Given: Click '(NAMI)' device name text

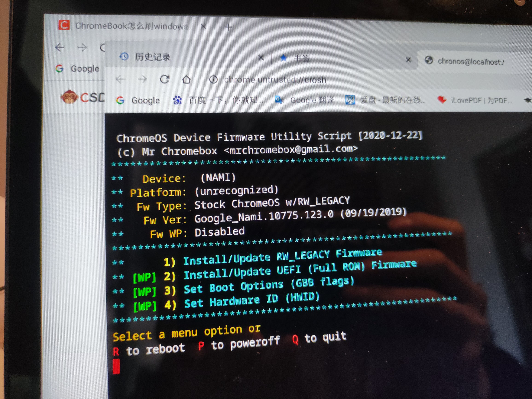Looking at the screenshot, I should (218, 178).
